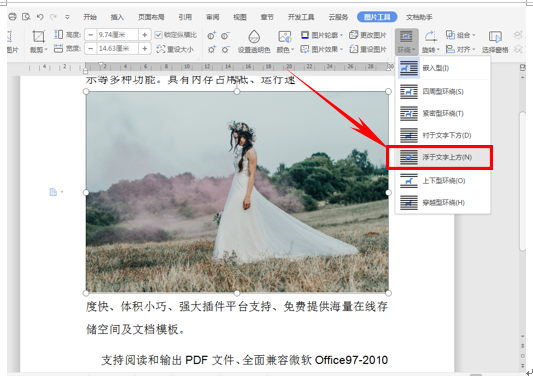Click the print preview icon in quick toolbar

pos(26,17)
